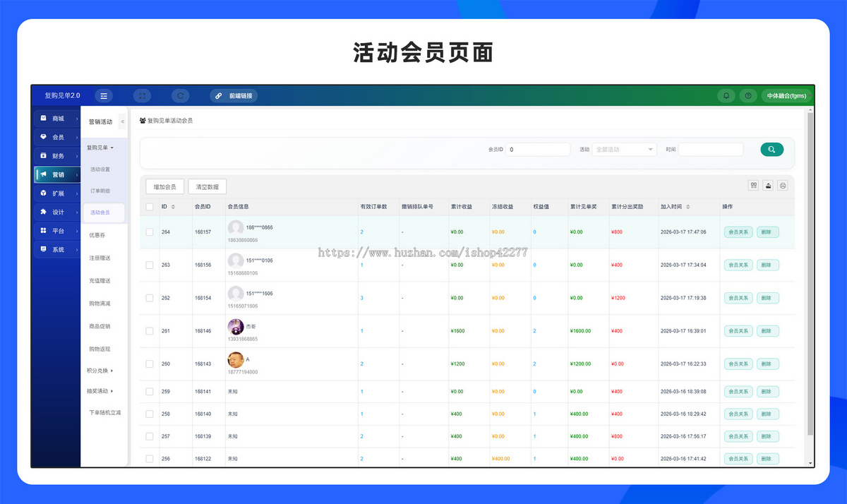Open the 财务 sidebar menu
This screenshot has height=504, width=847.
[x=57, y=156]
